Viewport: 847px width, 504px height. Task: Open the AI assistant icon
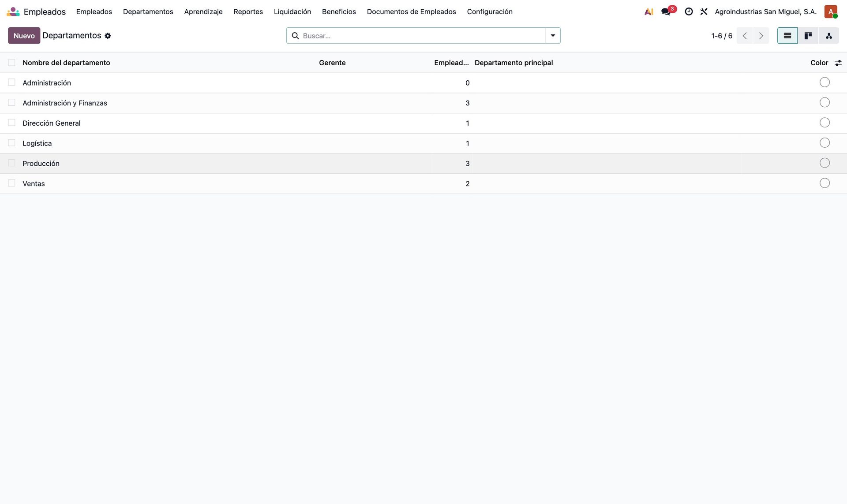(648, 11)
